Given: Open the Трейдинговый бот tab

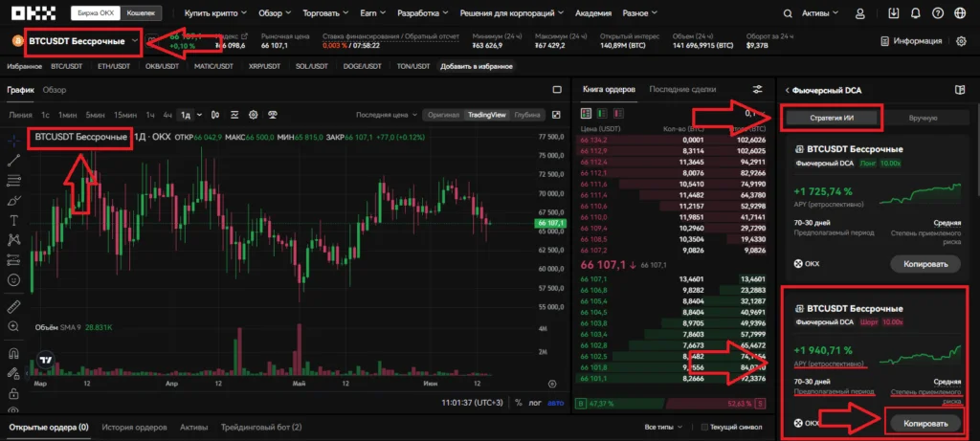Looking at the screenshot, I should coord(261,428).
